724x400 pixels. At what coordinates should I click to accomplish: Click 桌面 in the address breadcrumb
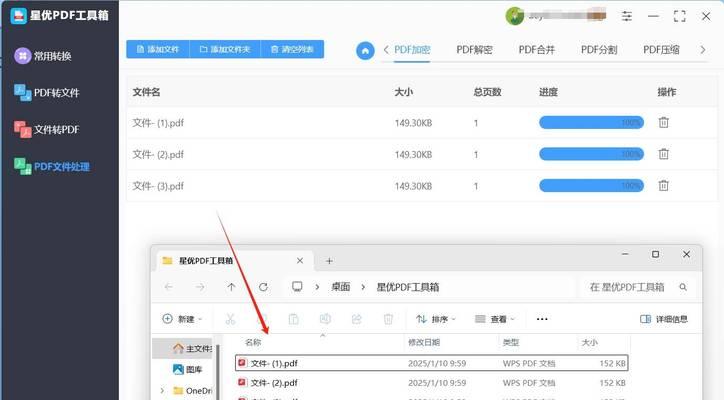coord(341,287)
